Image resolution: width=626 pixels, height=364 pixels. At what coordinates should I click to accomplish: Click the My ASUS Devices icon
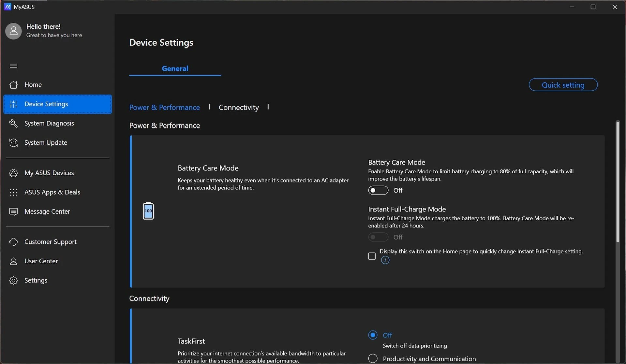(x=13, y=173)
